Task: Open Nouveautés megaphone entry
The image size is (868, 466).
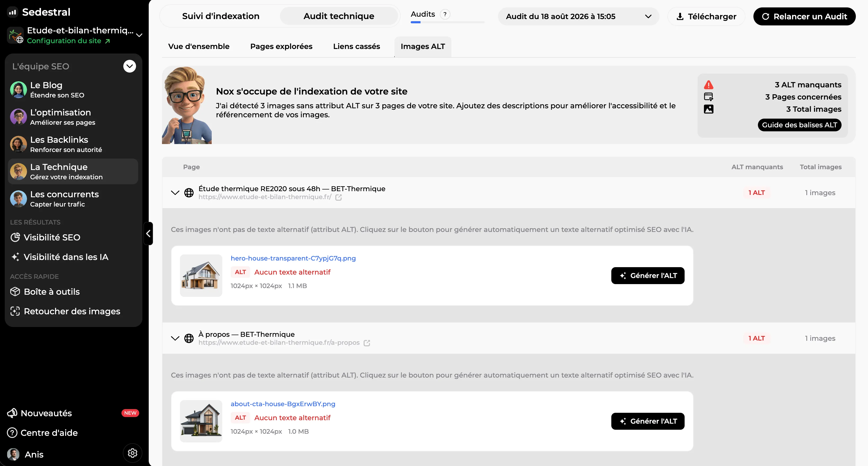Action: click(x=40, y=413)
